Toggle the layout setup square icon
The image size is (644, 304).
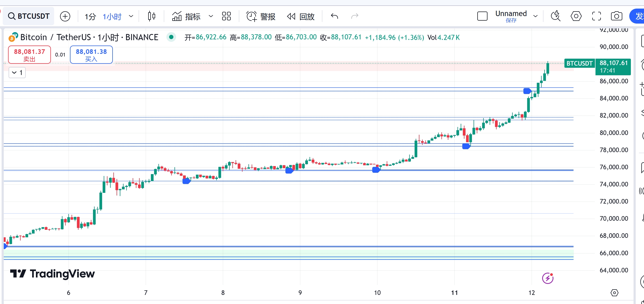coord(482,16)
